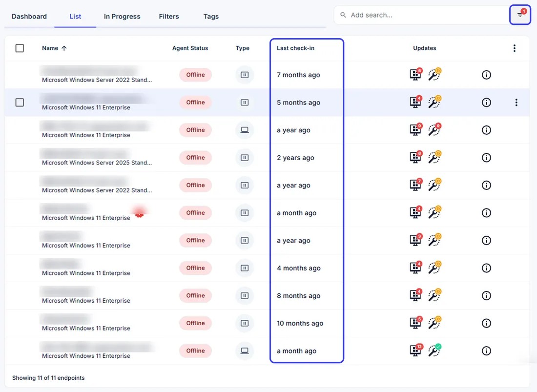Viewport: 537px width, 392px height.
Task: Click the Offline badge in the 10 months ago row
Action: click(x=195, y=323)
